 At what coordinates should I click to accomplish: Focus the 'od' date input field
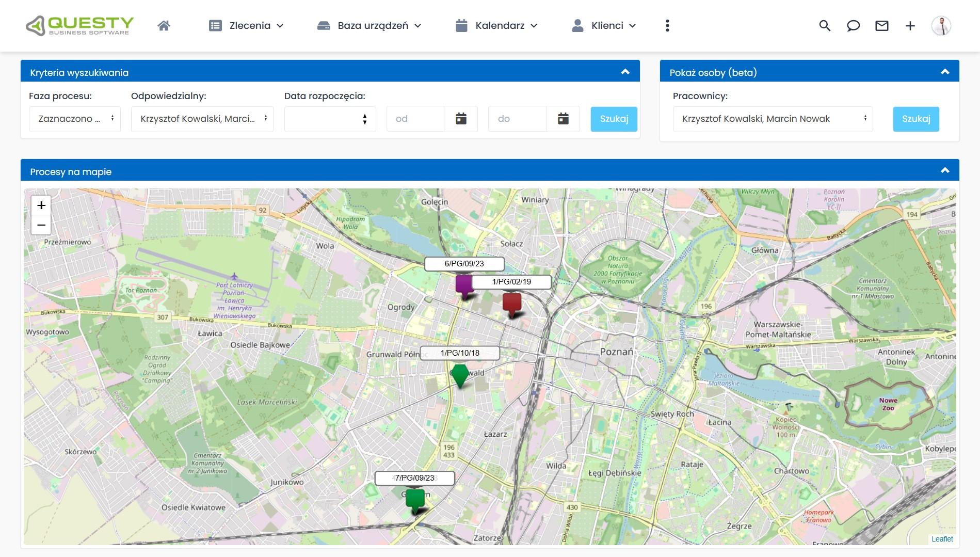[x=415, y=119]
